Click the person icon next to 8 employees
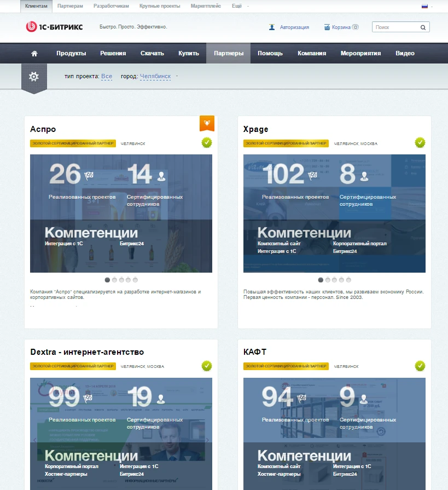Image resolution: width=448 pixels, height=490 pixels. pyautogui.click(x=364, y=176)
